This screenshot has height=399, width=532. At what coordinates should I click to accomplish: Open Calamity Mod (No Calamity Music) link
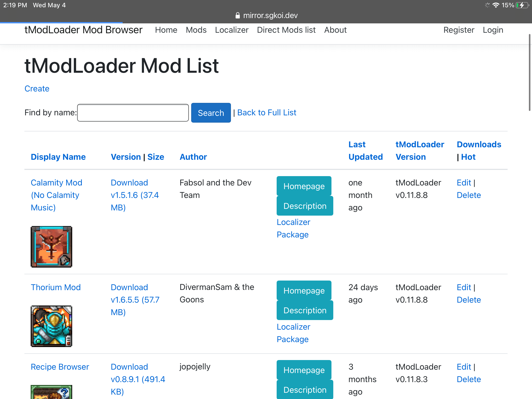(56, 195)
